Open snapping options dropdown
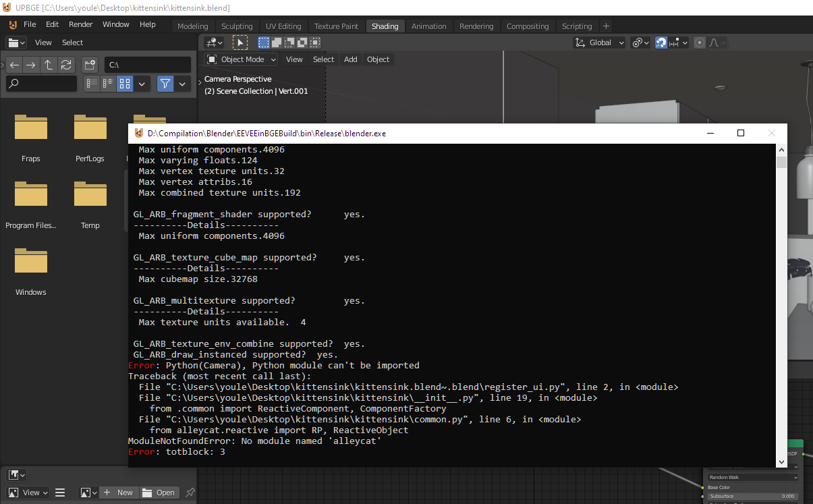The height and width of the screenshot is (504, 813). coord(679,43)
